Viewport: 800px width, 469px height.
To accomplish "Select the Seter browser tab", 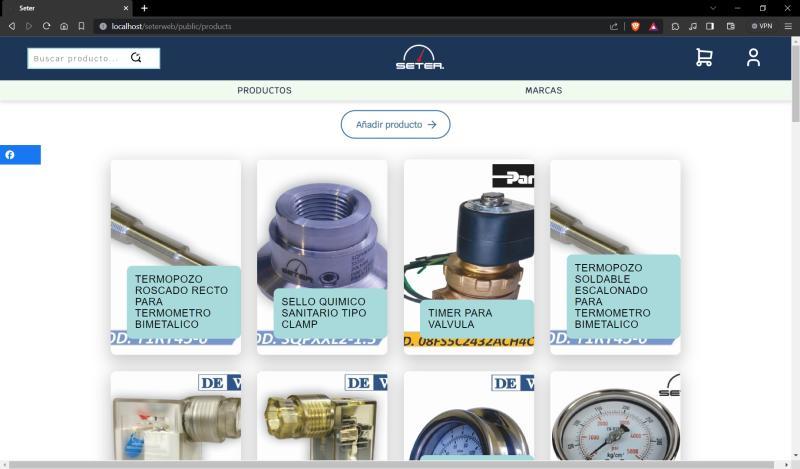I will pyautogui.click(x=66, y=8).
